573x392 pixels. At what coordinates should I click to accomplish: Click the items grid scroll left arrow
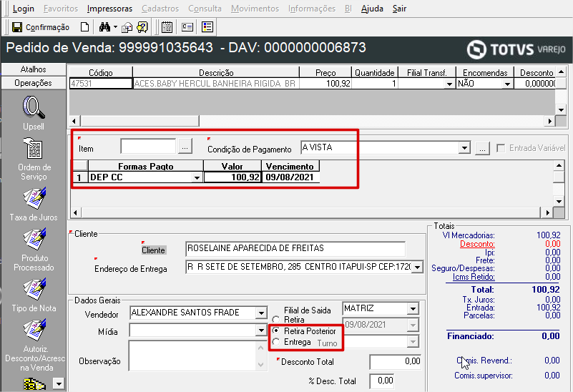point(74,121)
